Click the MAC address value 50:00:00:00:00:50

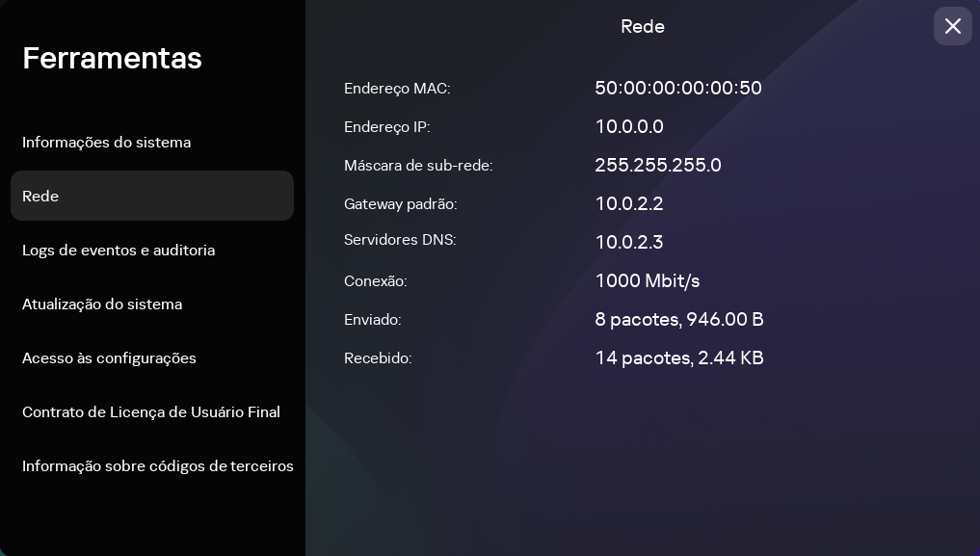pyautogui.click(x=678, y=89)
